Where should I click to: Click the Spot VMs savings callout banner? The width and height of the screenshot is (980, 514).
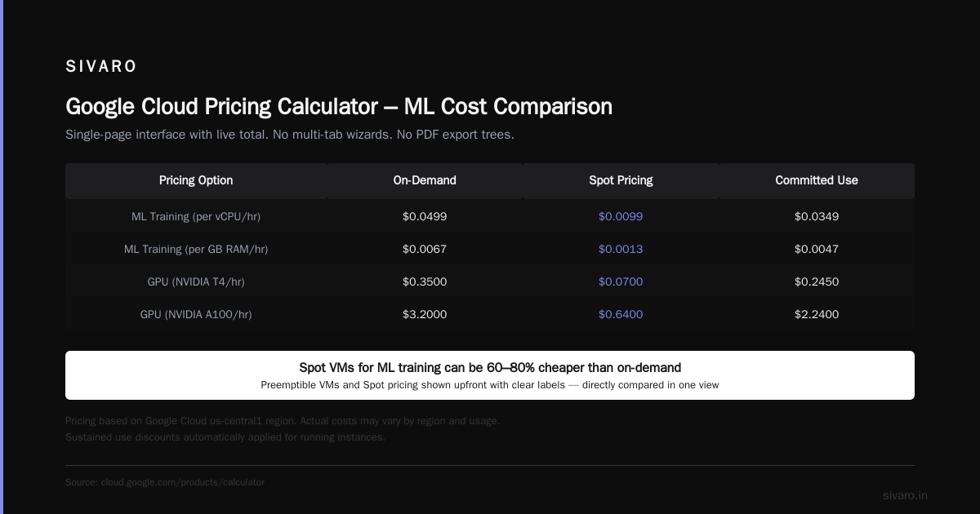(490, 375)
